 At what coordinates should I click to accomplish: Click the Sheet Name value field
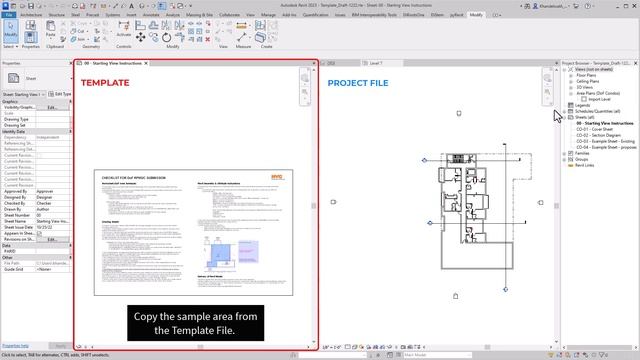coord(52,221)
